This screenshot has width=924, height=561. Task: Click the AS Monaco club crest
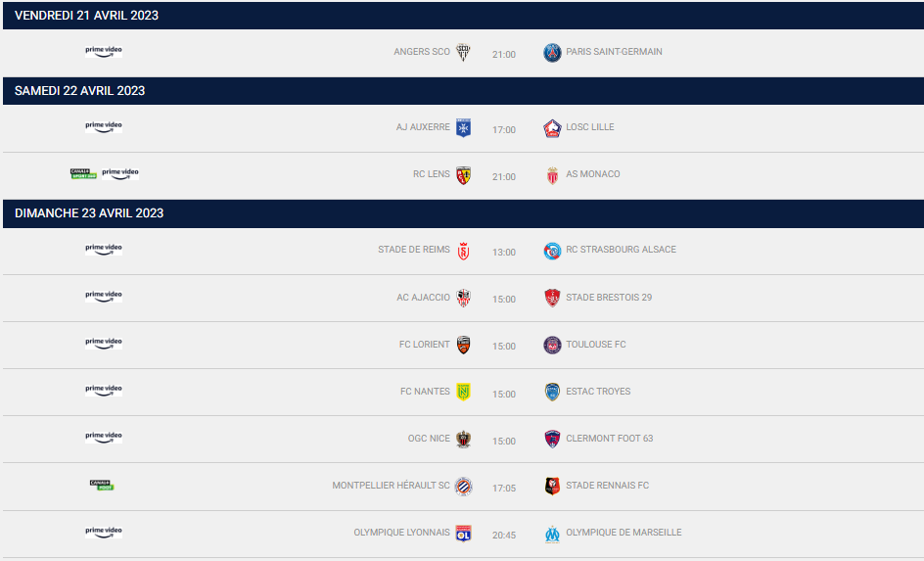553,175
